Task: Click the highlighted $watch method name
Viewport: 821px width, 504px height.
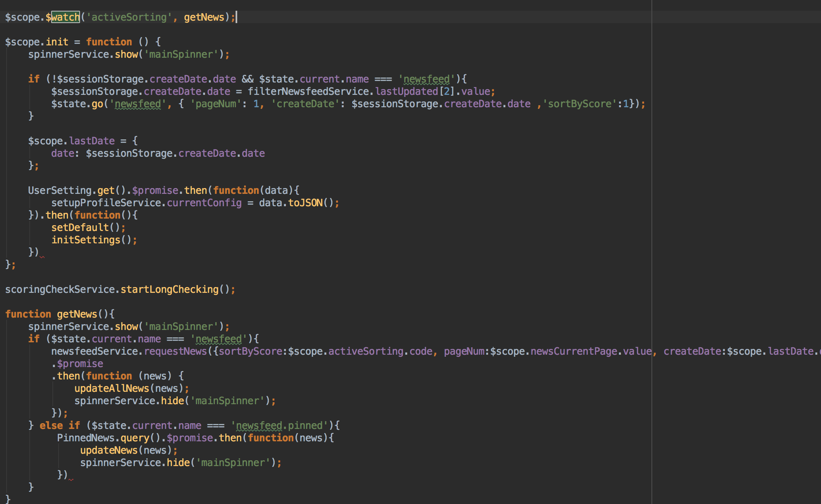Action: pos(65,17)
